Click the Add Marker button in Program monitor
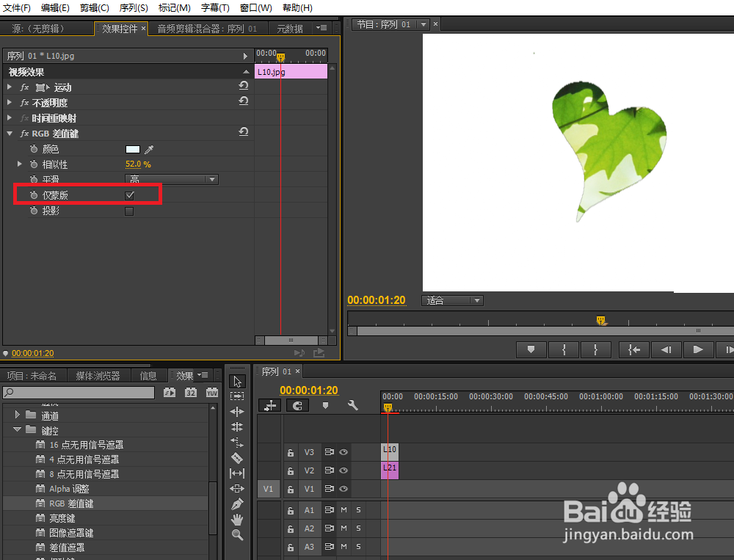This screenshot has height=560, width=734. (531, 350)
